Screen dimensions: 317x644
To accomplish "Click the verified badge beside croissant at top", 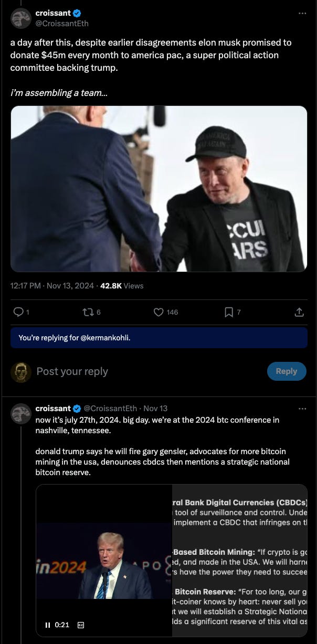I will (77, 13).
